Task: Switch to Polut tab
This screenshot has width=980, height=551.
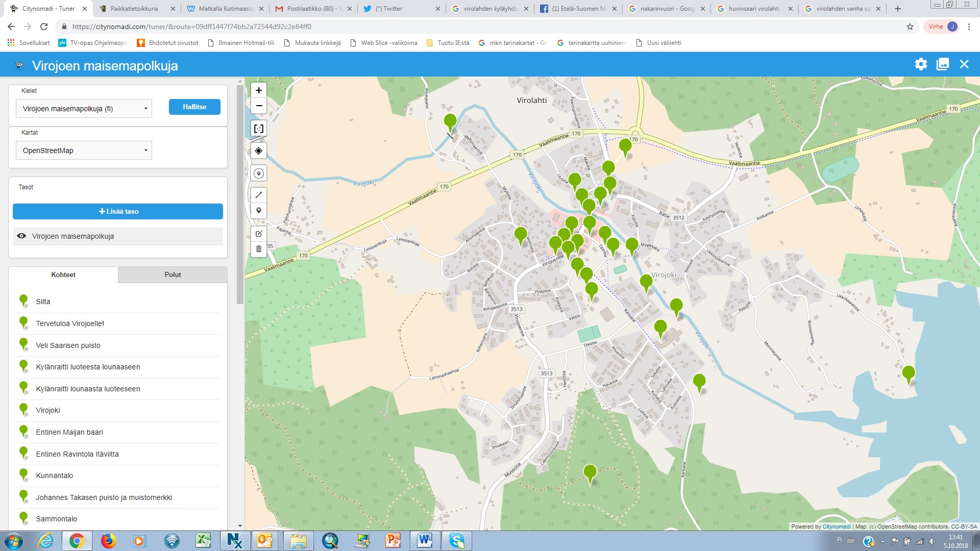Action: pyautogui.click(x=173, y=274)
